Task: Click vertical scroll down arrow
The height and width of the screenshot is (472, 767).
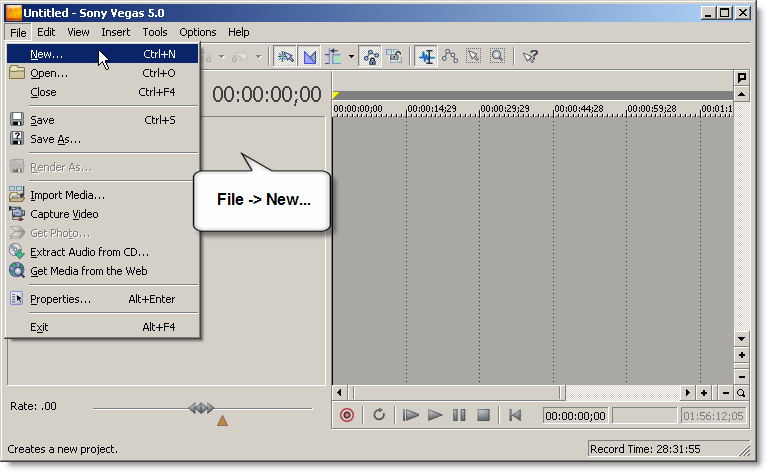Action: [x=742, y=338]
